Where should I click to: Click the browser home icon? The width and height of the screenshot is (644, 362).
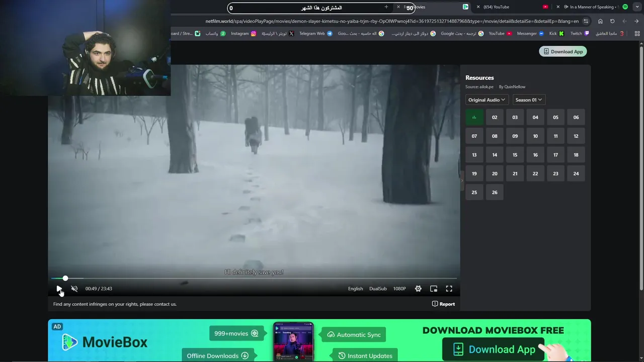600,21
